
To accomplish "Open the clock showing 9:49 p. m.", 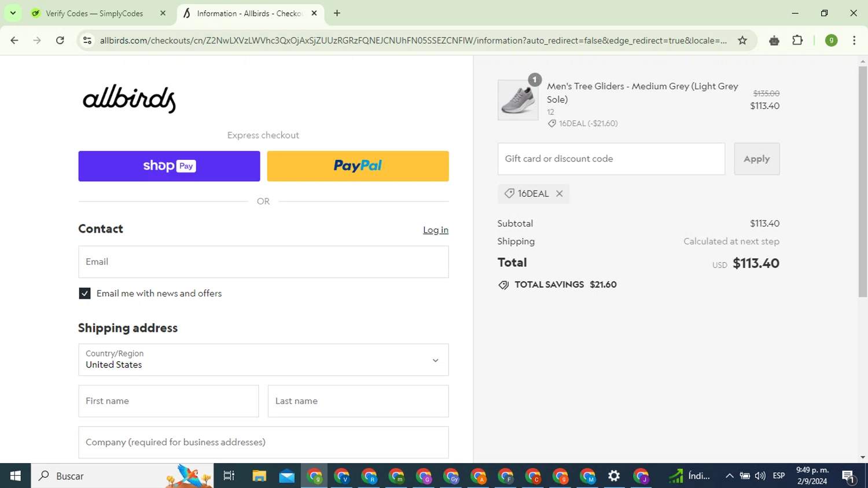I will point(812,476).
